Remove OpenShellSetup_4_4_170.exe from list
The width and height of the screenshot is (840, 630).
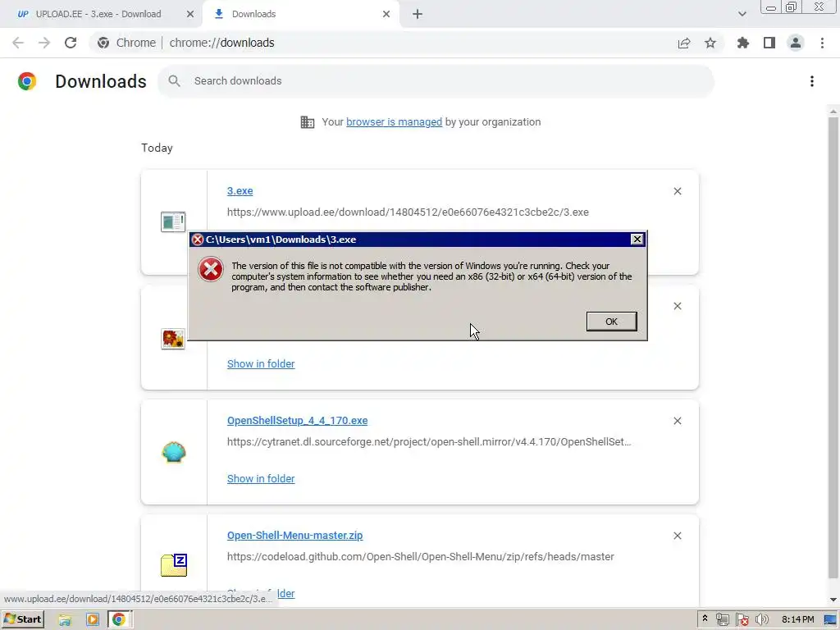677,421
